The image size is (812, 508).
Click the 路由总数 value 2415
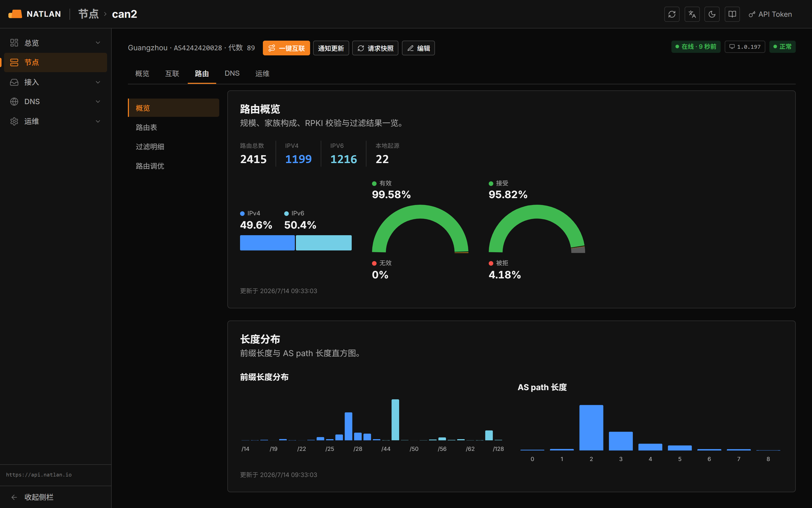coord(253,159)
